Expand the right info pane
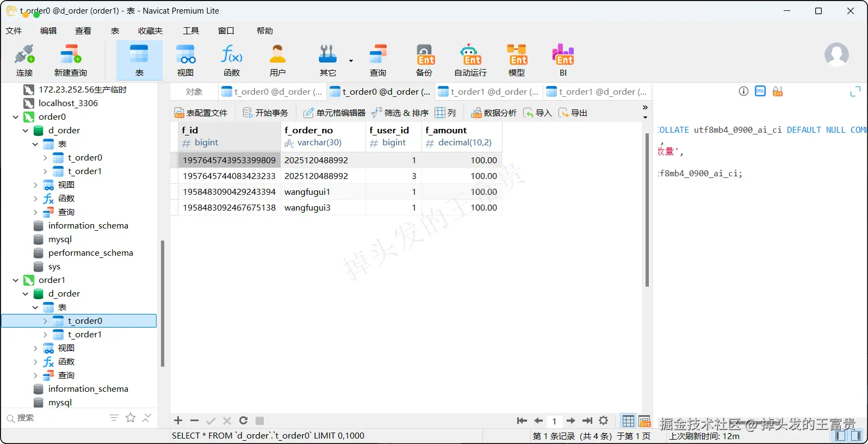 [855, 91]
